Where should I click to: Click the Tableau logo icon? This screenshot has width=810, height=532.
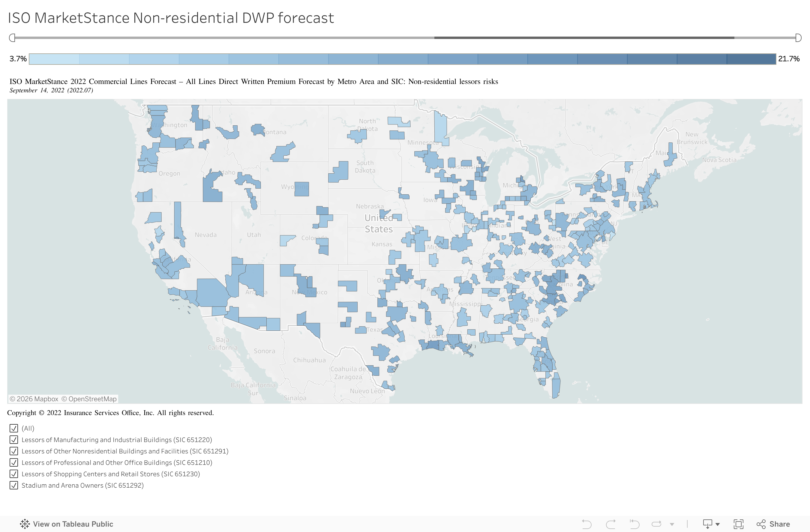[x=25, y=524]
